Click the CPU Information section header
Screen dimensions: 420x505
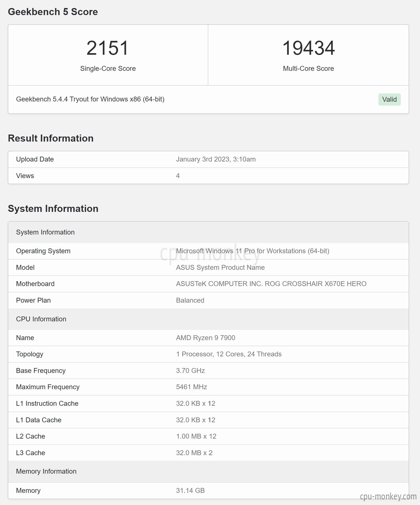208,319
